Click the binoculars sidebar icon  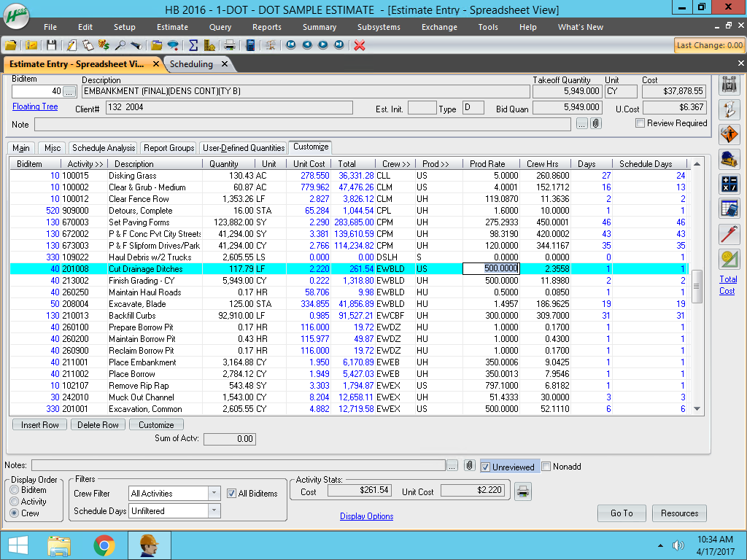pyautogui.click(x=729, y=85)
